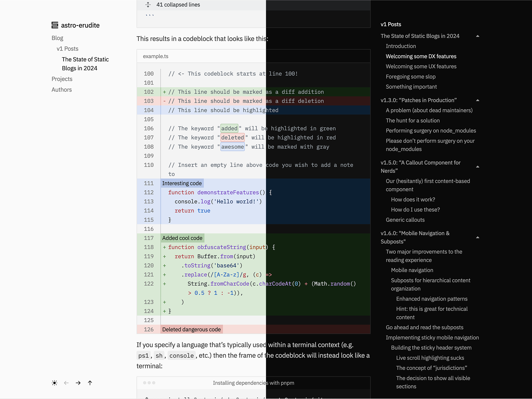Open Blog in the left sidebar

[57, 38]
